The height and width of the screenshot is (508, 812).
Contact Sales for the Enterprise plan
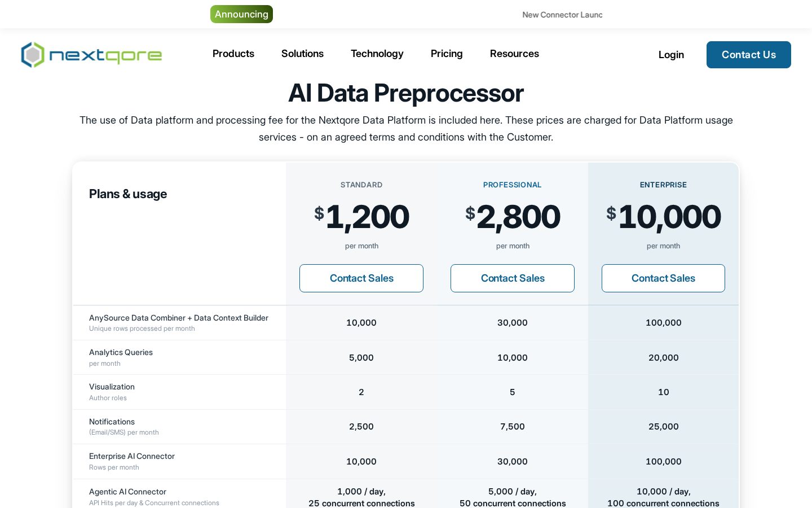click(663, 278)
